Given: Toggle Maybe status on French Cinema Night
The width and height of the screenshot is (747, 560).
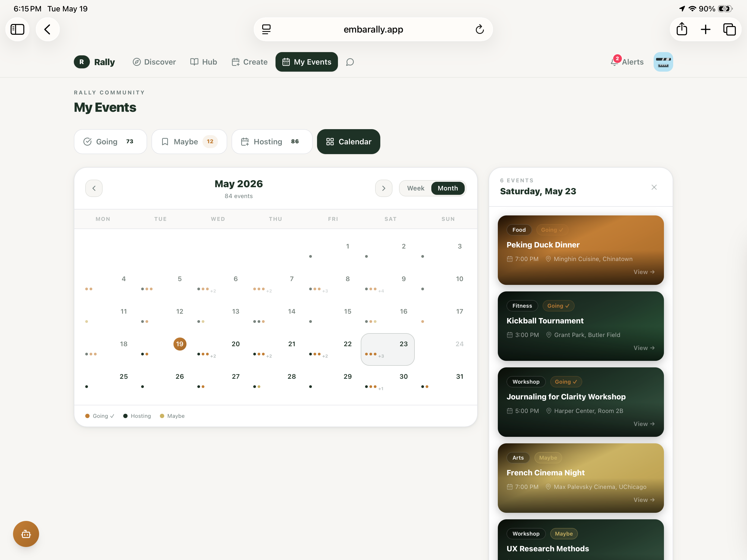Looking at the screenshot, I should point(548,457).
